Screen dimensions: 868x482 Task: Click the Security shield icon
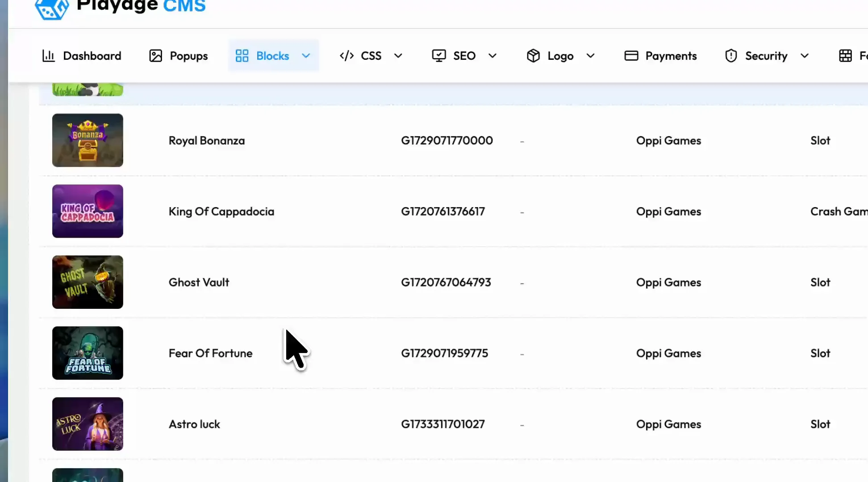(x=731, y=56)
